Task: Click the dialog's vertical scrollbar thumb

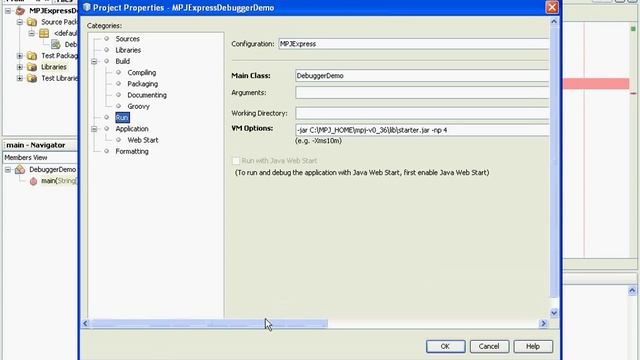Action: pyautogui.click(x=554, y=162)
